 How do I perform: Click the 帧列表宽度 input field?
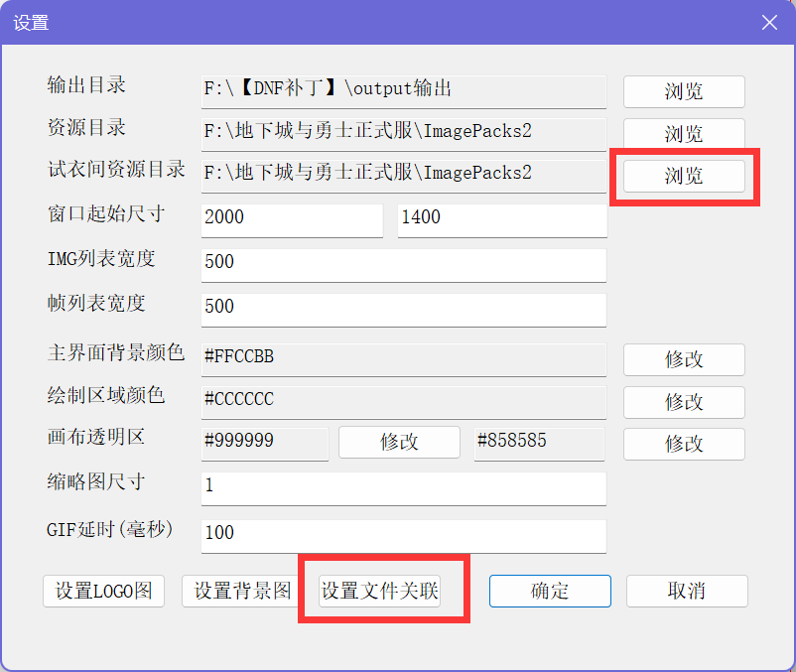click(404, 310)
